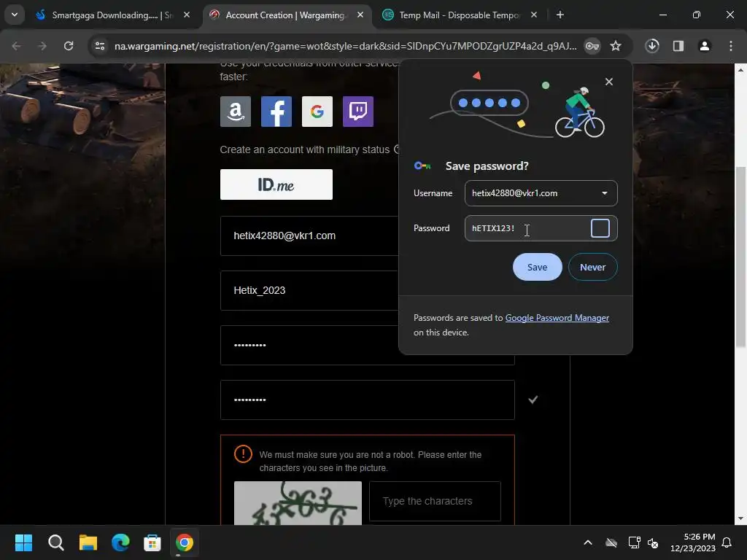
Task: Reload the current page
Action: [x=69, y=46]
